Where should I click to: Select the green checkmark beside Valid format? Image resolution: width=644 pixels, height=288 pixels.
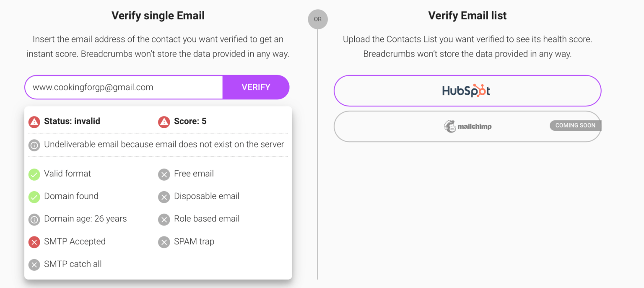34,174
